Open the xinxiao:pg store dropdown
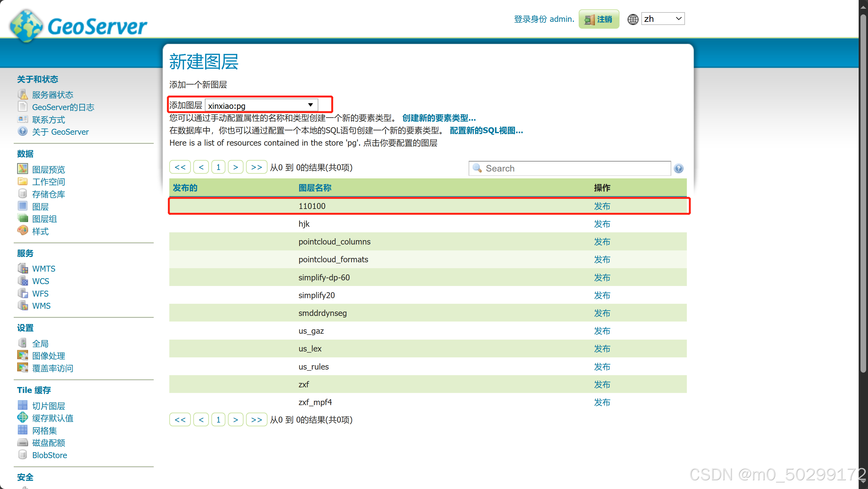This screenshot has width=868, height=489. pyautogui.click(x=262, y=105)
